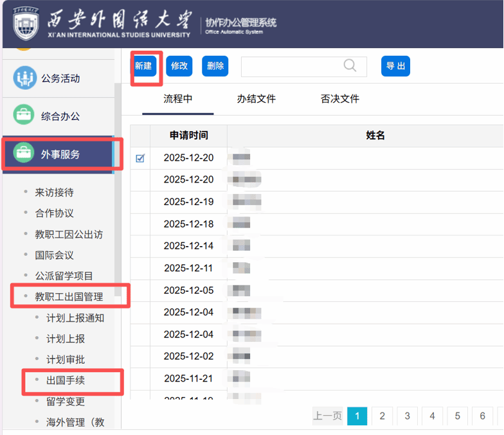The width and height of the screenshot is (504, 435).
Task: Click the 公务活动 people icon
Action: 24,78
